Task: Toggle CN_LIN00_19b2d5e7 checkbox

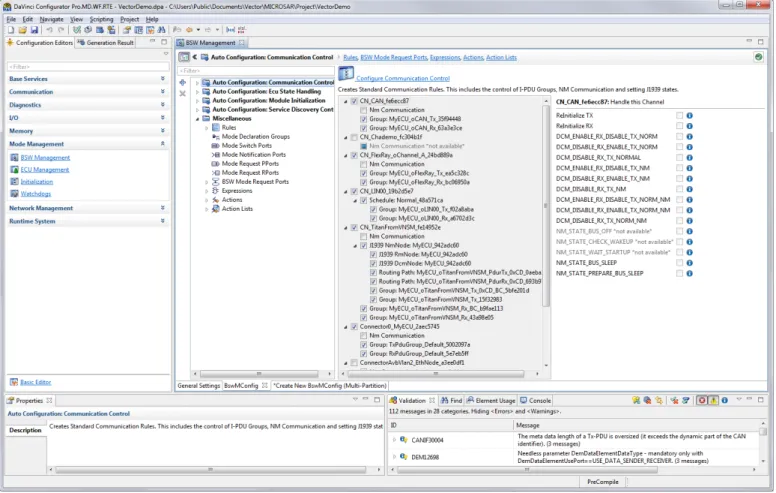Action: click(x=354, y=191)
